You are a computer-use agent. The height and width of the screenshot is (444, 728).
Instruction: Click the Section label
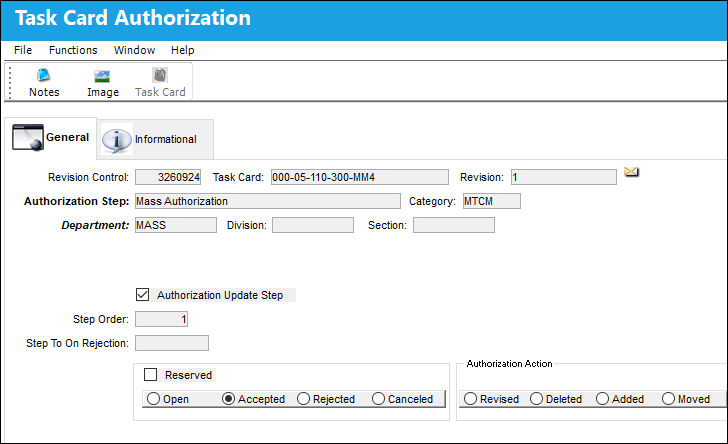[x=387, y=225]
